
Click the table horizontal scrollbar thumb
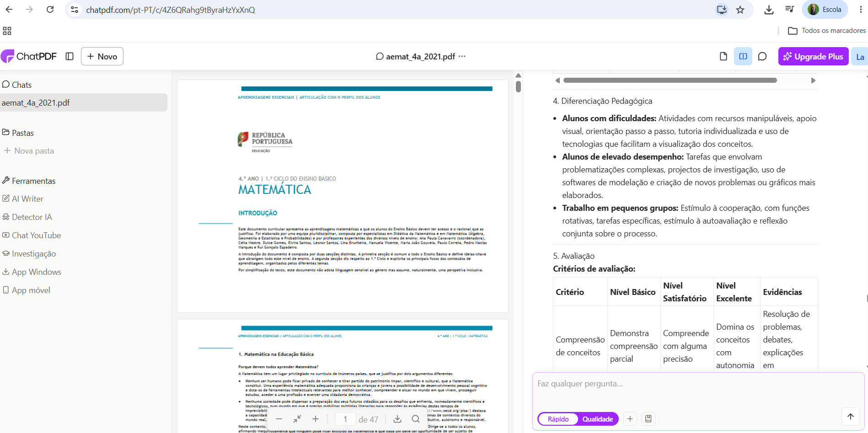tap(670, 80)
